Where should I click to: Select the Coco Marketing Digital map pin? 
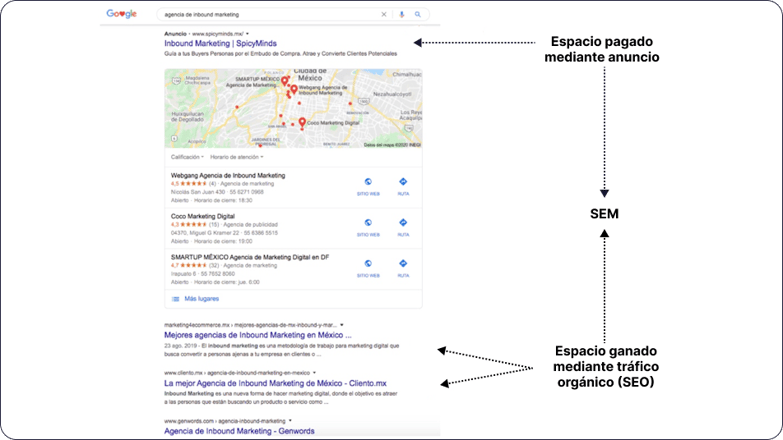[x=302, y=122]
